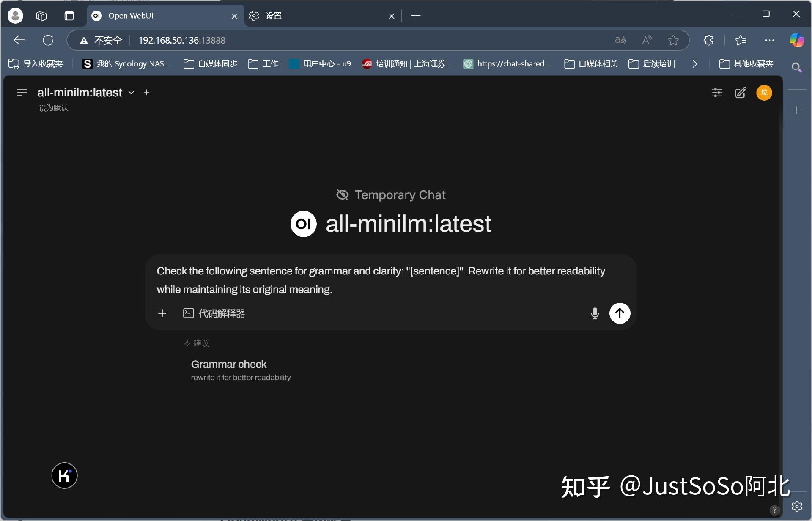This screenshot has width=812, height=521.
Task: Select the Grammar check suggestion
Action: click(229, 364)
